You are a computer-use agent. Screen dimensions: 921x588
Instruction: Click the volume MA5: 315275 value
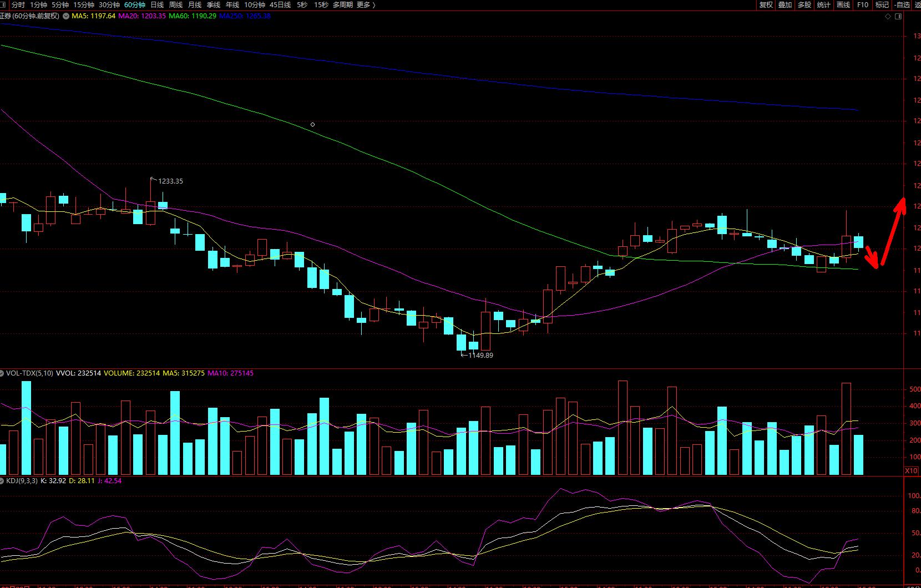click(x=184, y=373)
